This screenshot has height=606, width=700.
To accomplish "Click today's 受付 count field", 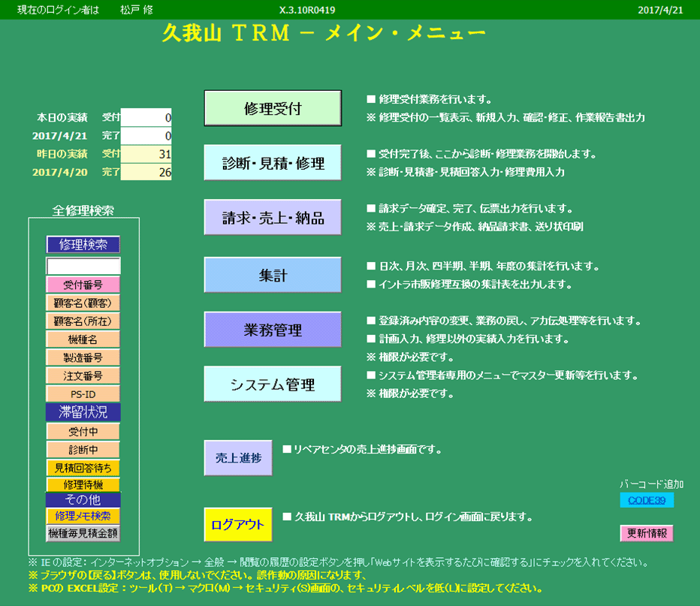I will 146,117.
